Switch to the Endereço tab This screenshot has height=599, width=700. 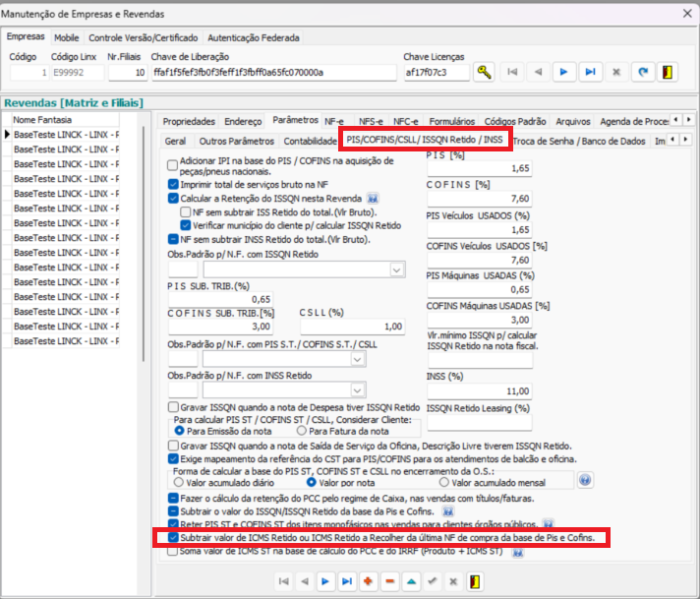point(243,122)
